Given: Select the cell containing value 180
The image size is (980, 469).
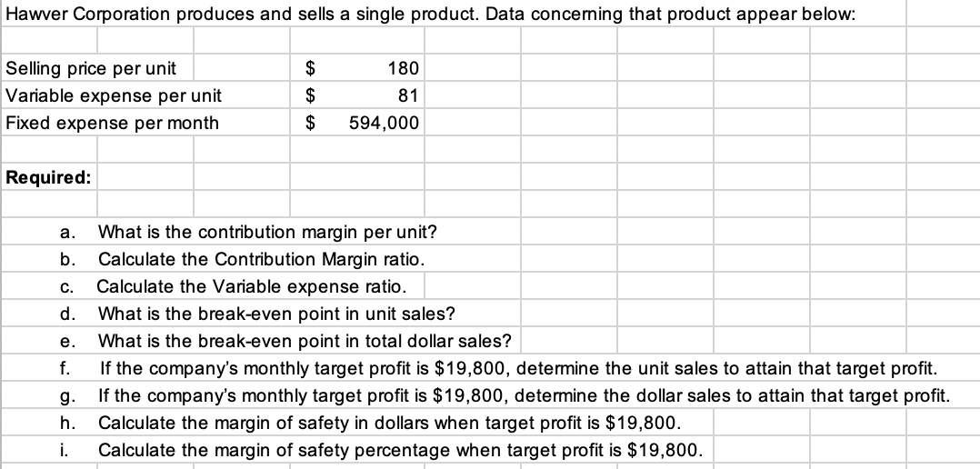Looking at the screenshot, I should [x=357, y=68].
